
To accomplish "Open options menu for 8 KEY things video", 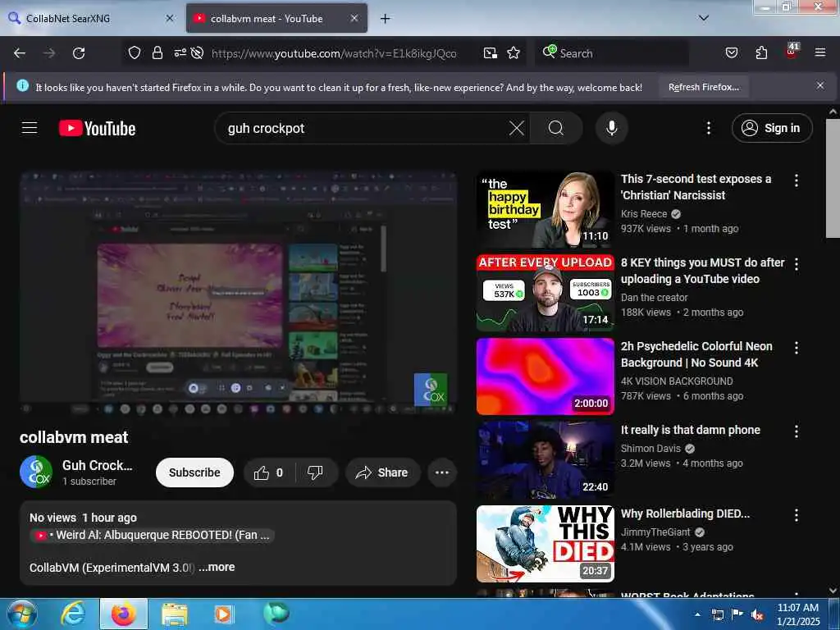I will click(x=797, y=264).
